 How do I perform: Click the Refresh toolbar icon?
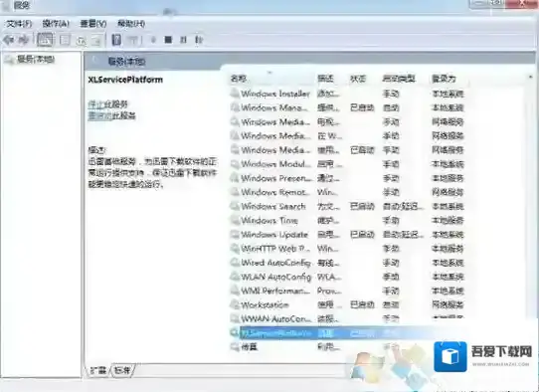click(x=82, y=41)
